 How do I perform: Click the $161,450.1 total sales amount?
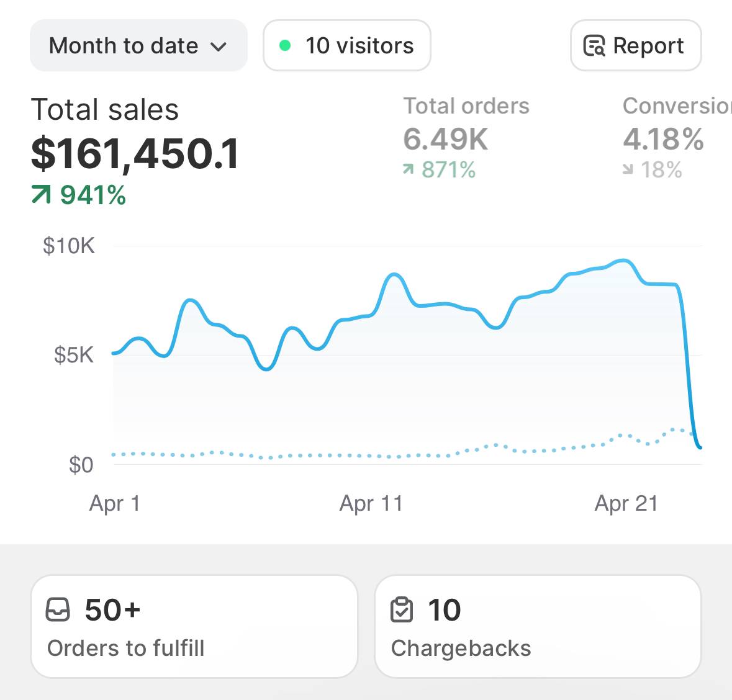pyautogui.click(x=135, y=153)
